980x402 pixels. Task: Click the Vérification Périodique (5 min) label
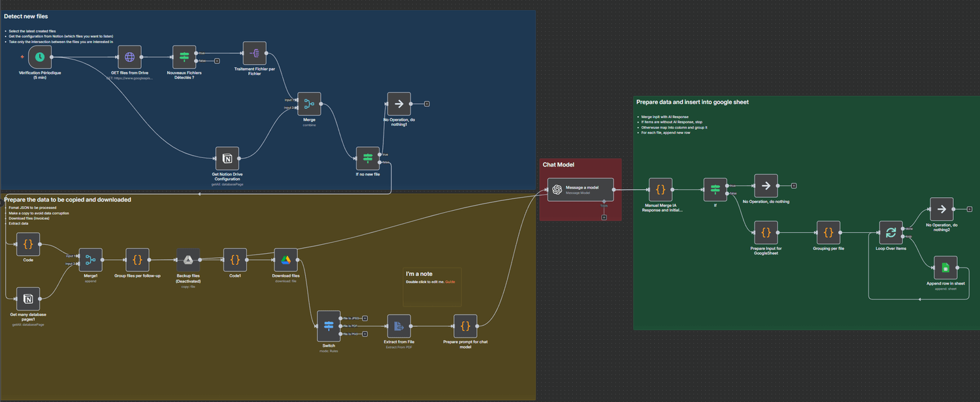[40, 75]
